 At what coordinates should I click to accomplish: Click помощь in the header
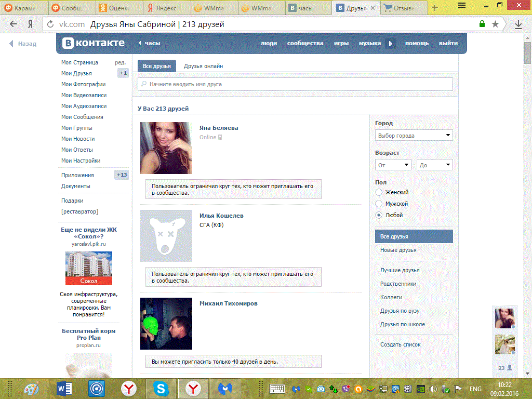click(x=417, y=43)
